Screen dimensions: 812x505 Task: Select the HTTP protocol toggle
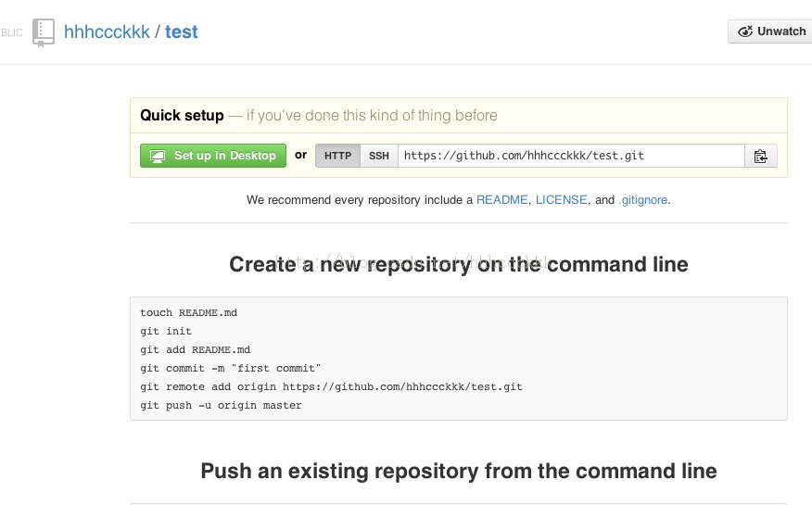click(337, 156)
